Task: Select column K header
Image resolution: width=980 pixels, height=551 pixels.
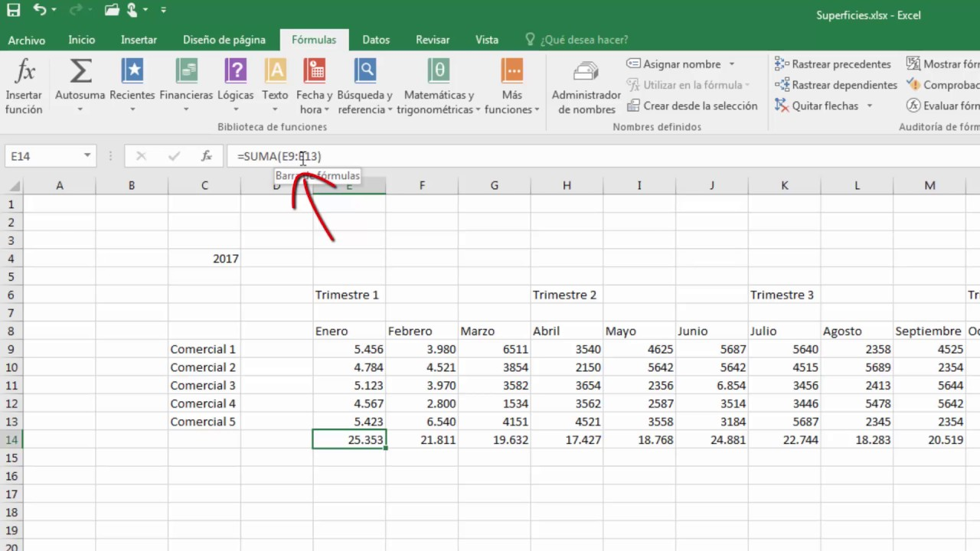Action: 784,185
